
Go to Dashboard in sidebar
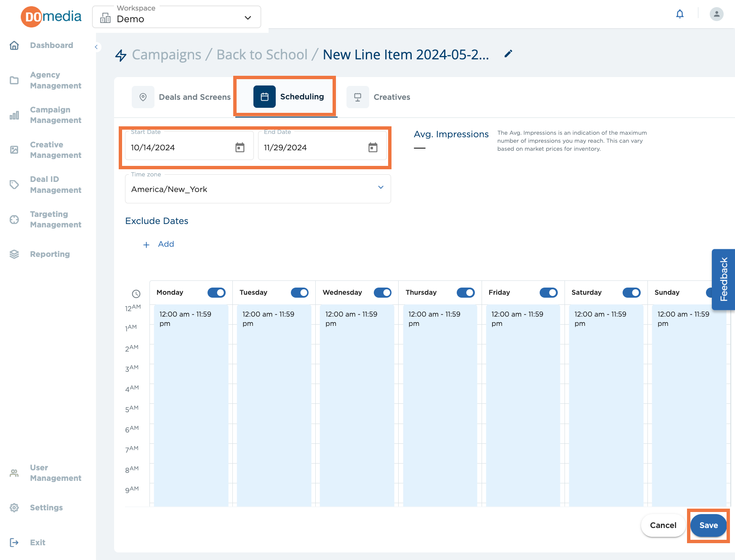[x=51, y=45]
